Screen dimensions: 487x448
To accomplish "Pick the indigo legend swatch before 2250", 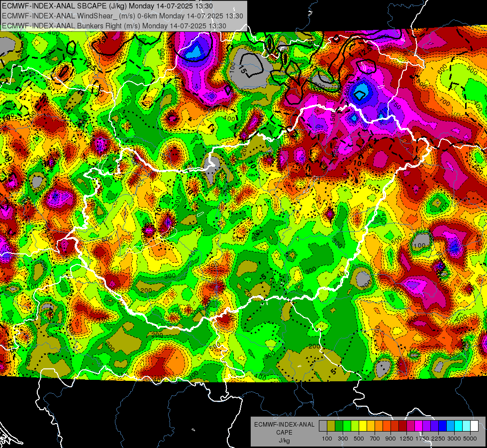I will click(x=434, y=426).
